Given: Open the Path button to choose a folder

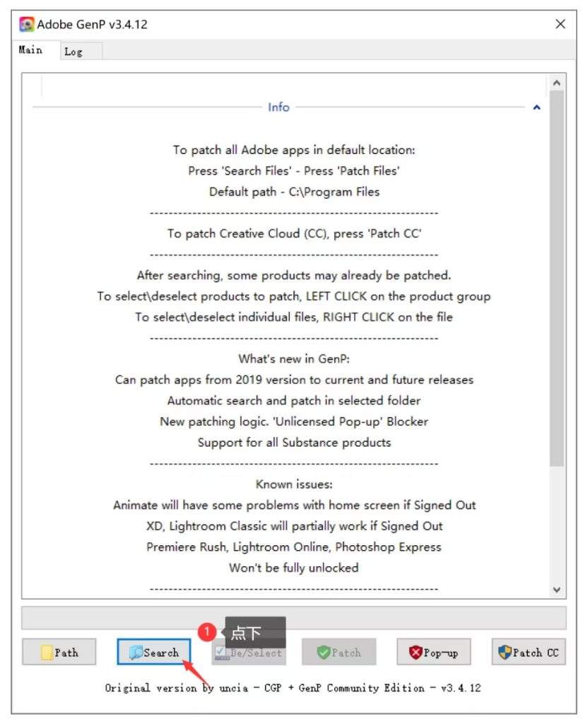Looking at the screenshot, I should 60,652.
